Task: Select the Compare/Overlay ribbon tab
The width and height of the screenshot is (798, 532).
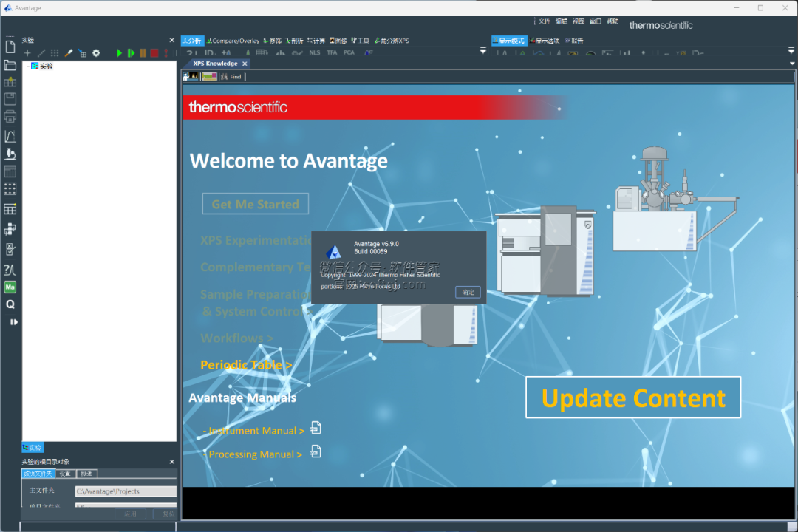Action: [233, 41]
